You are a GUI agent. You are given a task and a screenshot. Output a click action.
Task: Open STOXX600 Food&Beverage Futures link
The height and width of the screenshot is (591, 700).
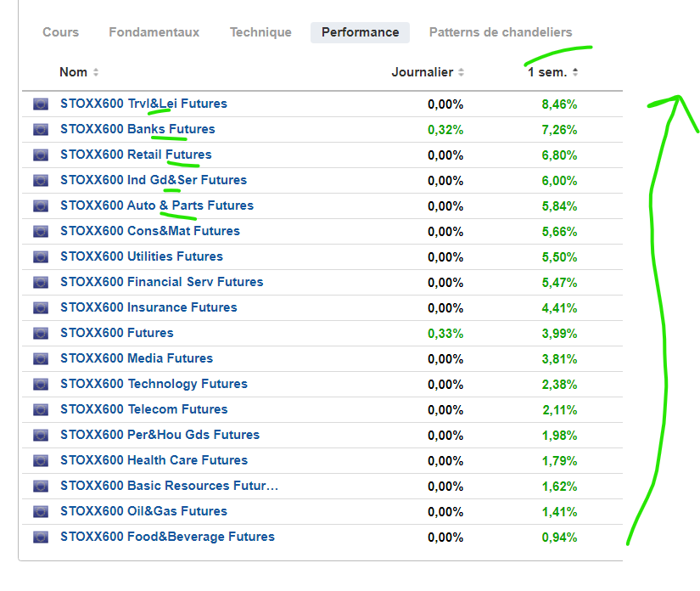click(167, 537)
